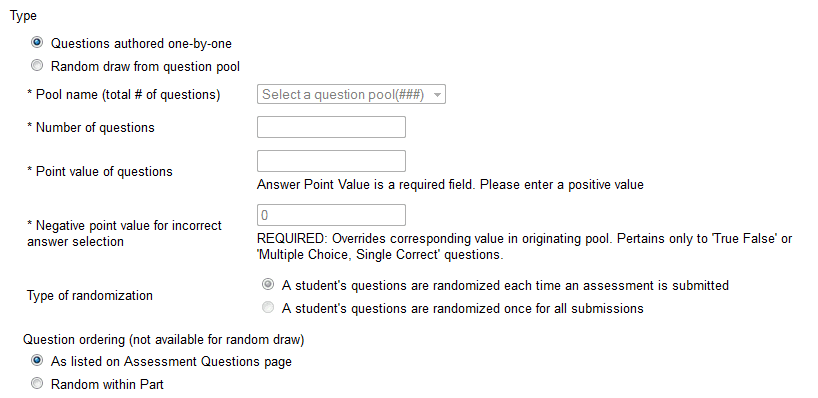Image resolution: width=818 pixels, height=398 pixels.
Task: Select randomized once for all submissions option
Action: (x=268, y=308)
